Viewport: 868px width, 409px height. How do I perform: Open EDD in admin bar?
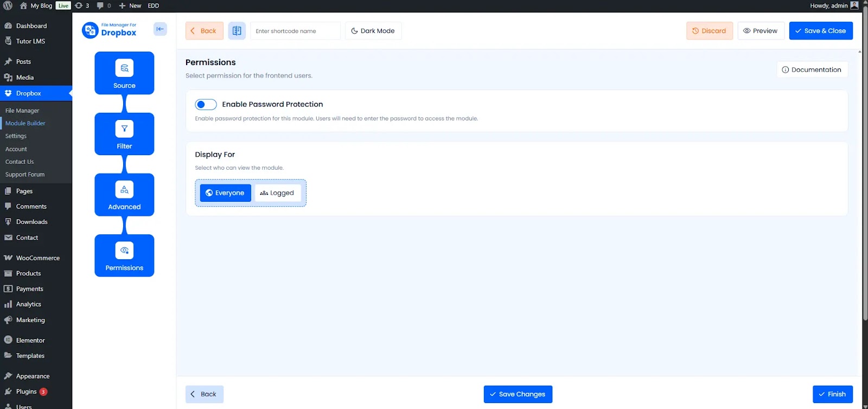pos(154,5)
